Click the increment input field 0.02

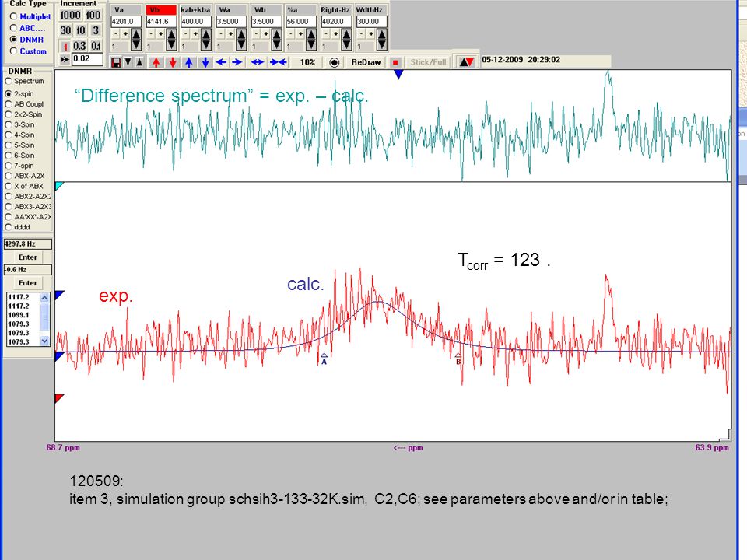(88, 59)
